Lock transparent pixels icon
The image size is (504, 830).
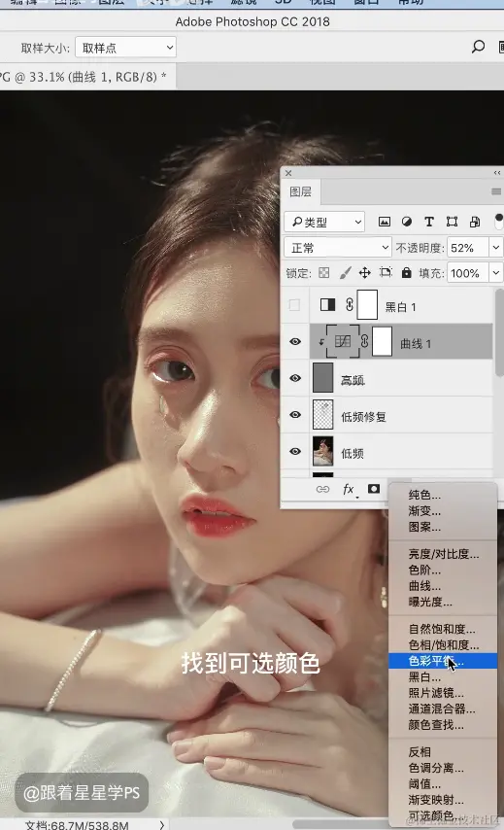tap(323, 272)
